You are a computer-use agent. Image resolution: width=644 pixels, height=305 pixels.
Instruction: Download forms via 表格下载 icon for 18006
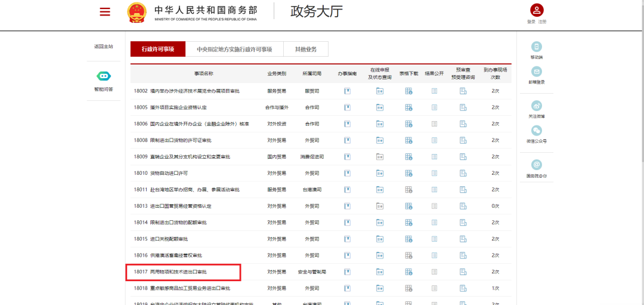pyautogui.click(x=409, y=124)
